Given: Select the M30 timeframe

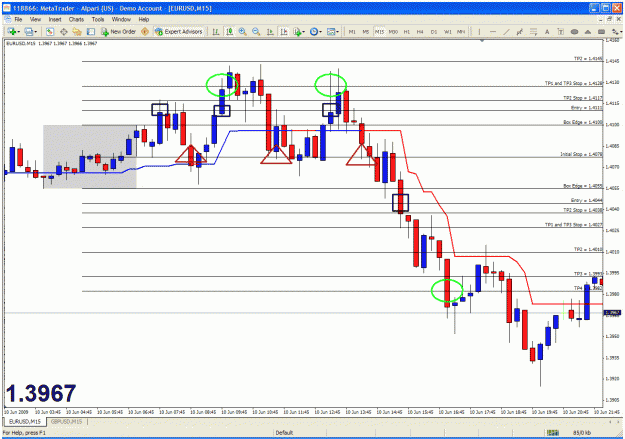Looking at the screenshot, I should tap(393, 31).
